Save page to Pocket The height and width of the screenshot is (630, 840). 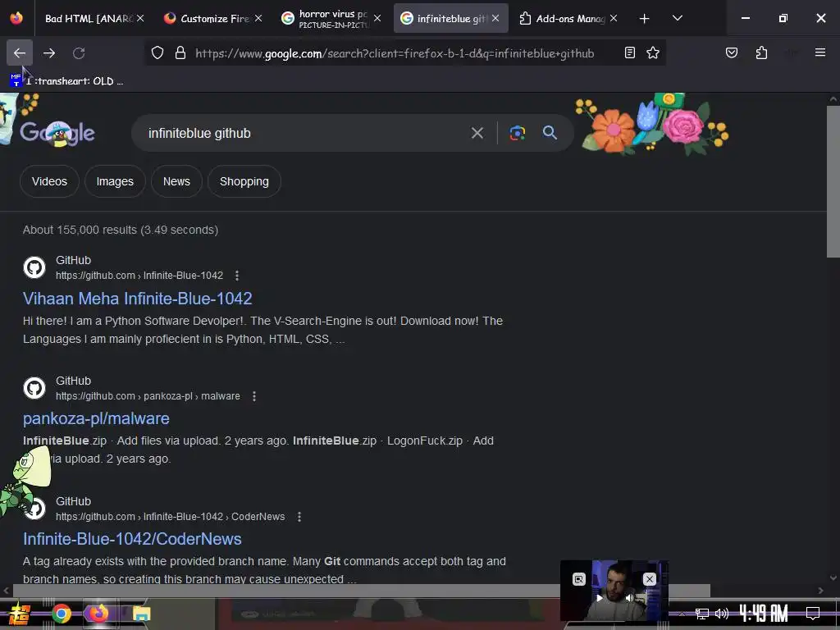point(731,52)
